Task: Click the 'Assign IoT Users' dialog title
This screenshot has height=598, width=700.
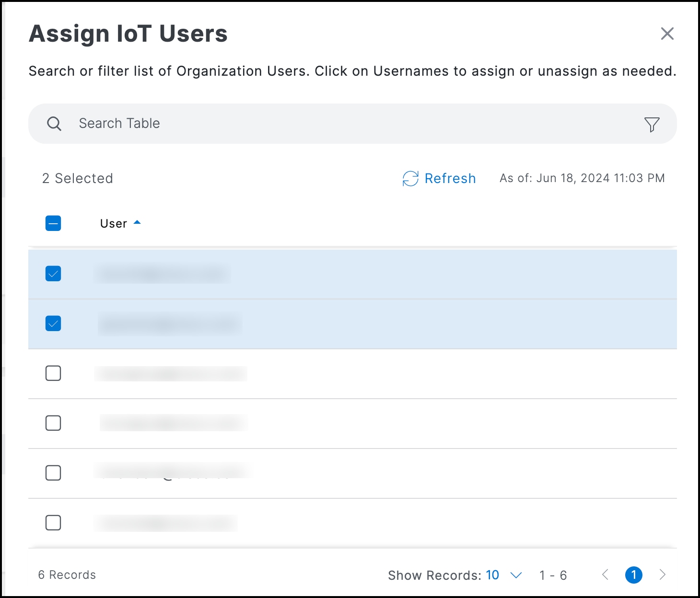Action: coord(128,34)
